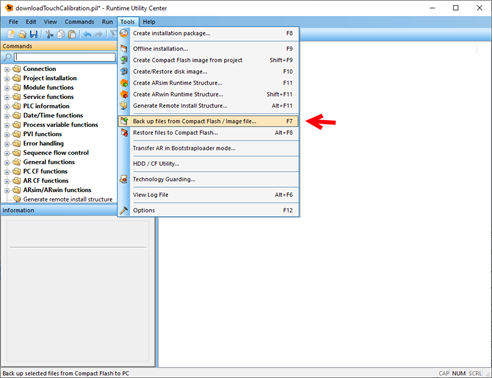The image size is (492, 378).
Task: Click the Cut scissors toolbar icon
Action: click(x=49, y=34)
